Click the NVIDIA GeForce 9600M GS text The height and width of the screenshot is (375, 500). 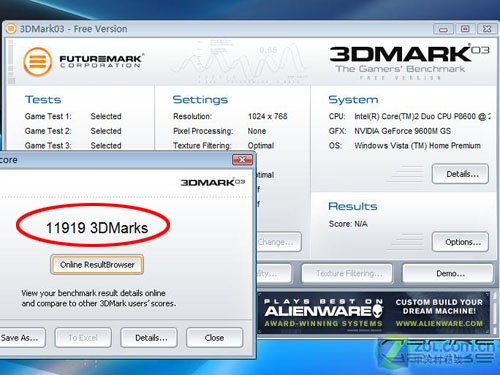pos(403,131)
